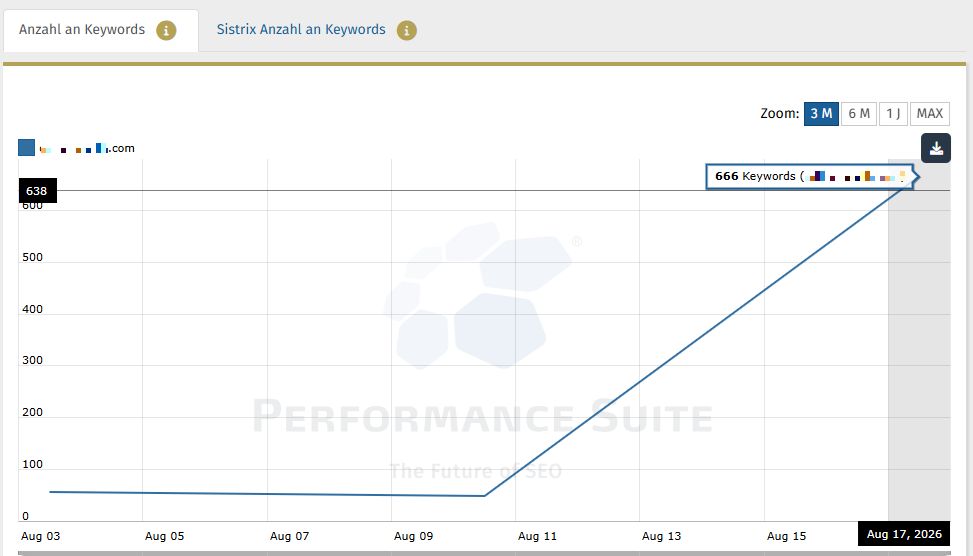Image resolution: width=973 pixels, height=556 pixels.
Task: Click the Aug 09 axis label
Action: point(413,536)
